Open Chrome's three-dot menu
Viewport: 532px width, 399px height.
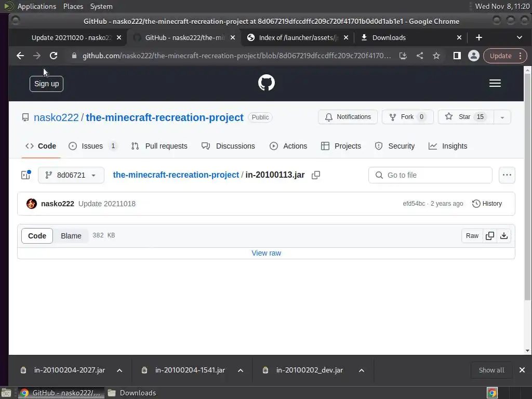[x=521, y=56]
